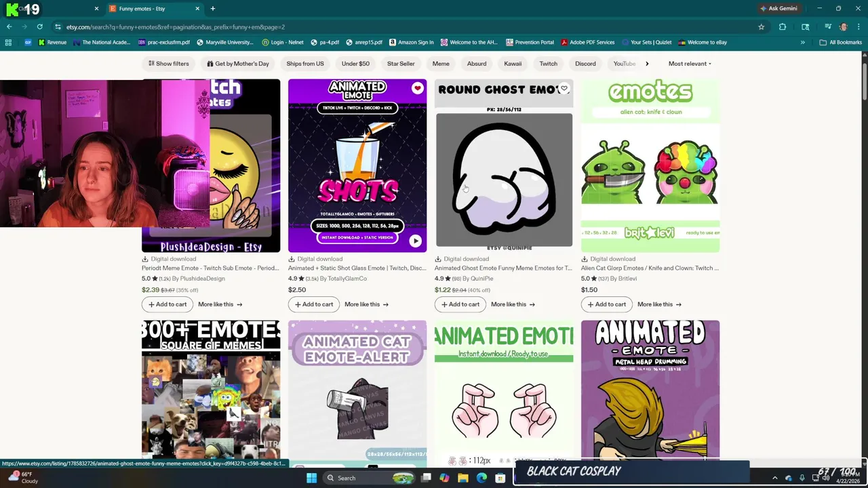The height and width of the screenshot is (488, 868).
Task: Open the Login - Nelnet bookmark
Action: click(282, 42)
